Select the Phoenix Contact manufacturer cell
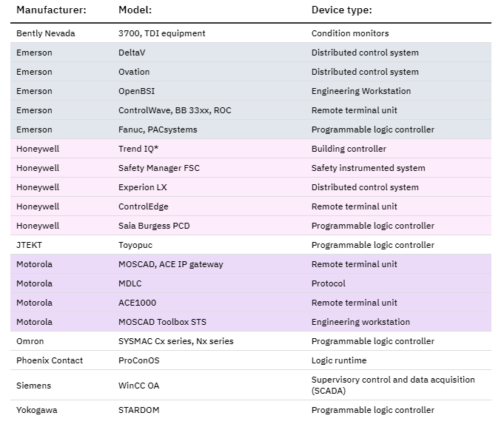 (x=50, y=360)
